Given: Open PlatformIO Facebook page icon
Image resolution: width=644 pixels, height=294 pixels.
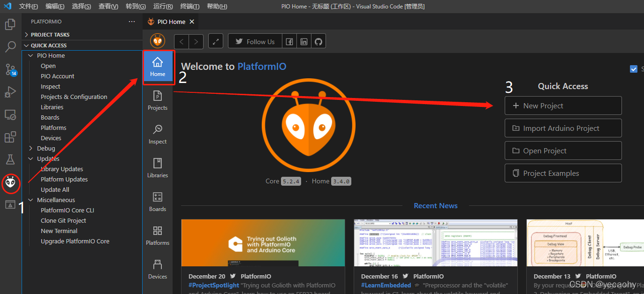Looking at the screenshot, I should [x=289, y=41].
